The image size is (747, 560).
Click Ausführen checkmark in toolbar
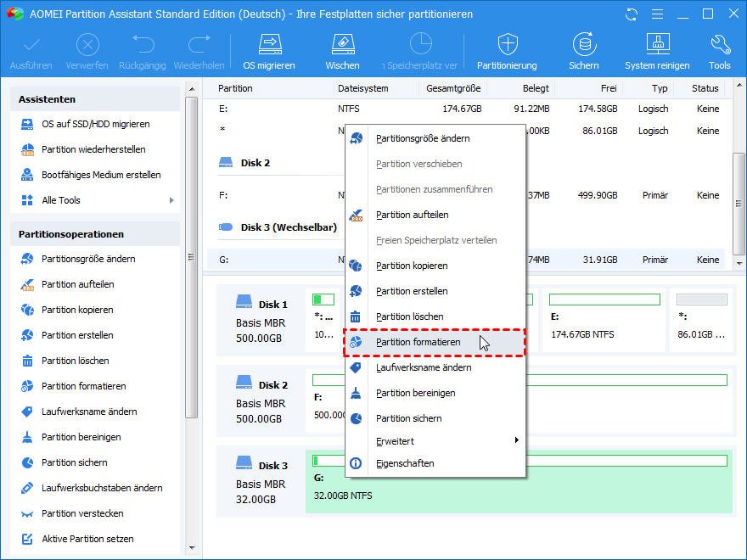(31, 52)
